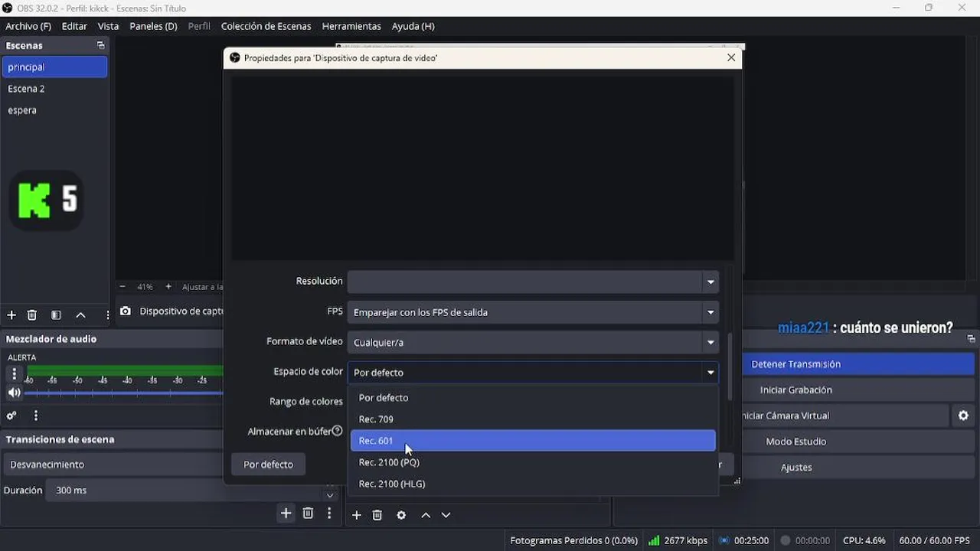This screenshot has width=980, height=551.
Task: Open Colección de Escenas menu
Action: coord(266,26)
